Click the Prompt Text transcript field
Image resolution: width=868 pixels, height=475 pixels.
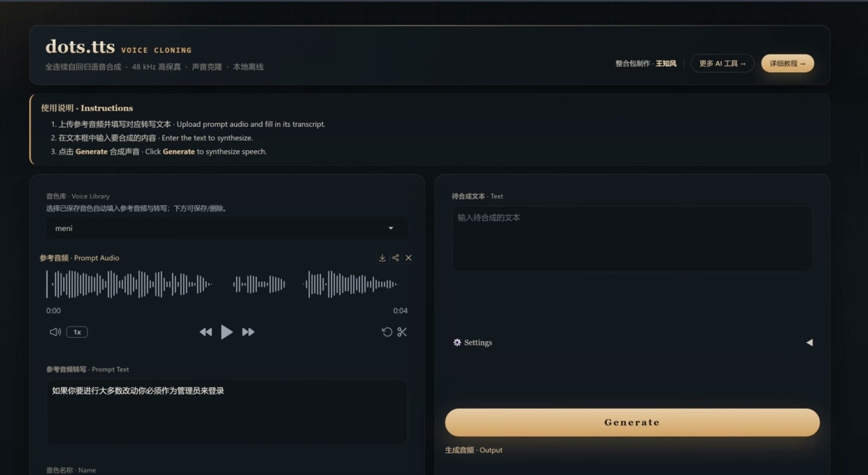227,412
